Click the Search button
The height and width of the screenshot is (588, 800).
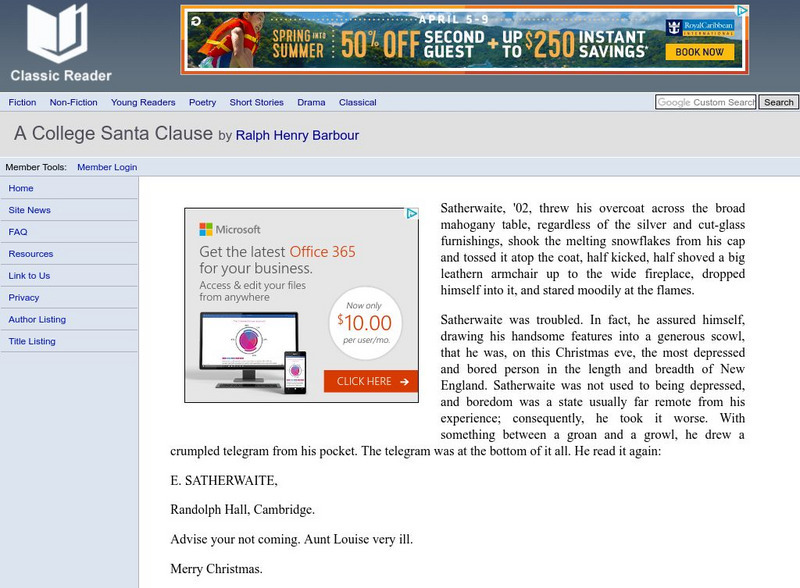pos(779,102)
